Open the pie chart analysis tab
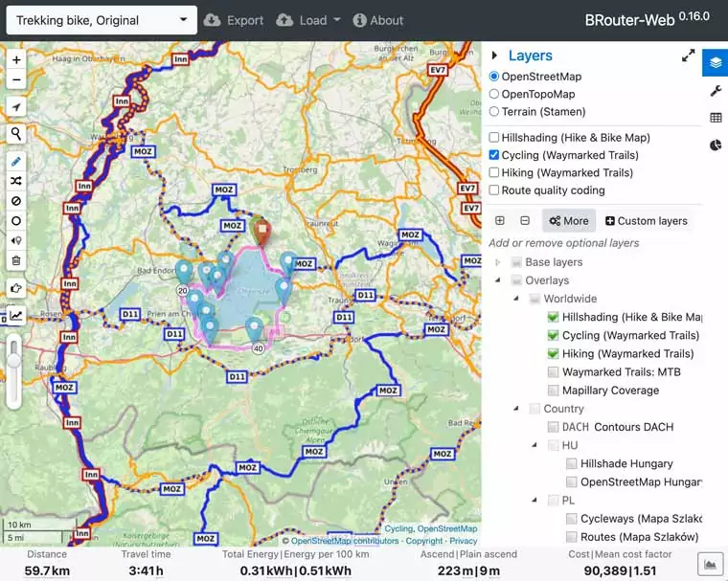Viewport: 728px width, 581px height. point(716,145)
